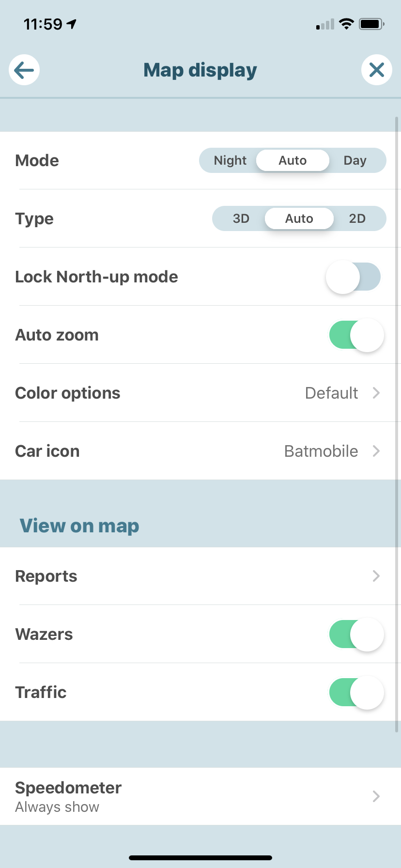Viewport: 401px width, 868px height.
Task: Disable the Auto zoom switch
Action: [356, 335]
